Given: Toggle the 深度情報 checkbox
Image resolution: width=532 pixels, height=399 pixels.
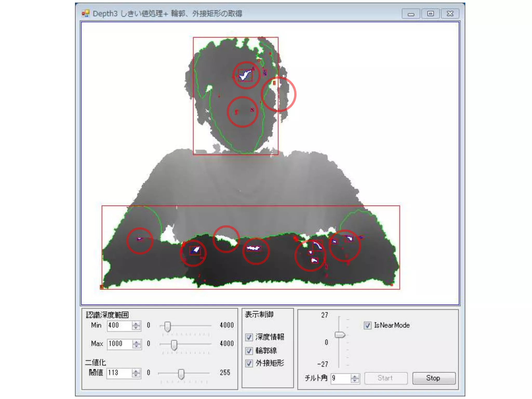Looking at the screenshot, I should point(249,337).
